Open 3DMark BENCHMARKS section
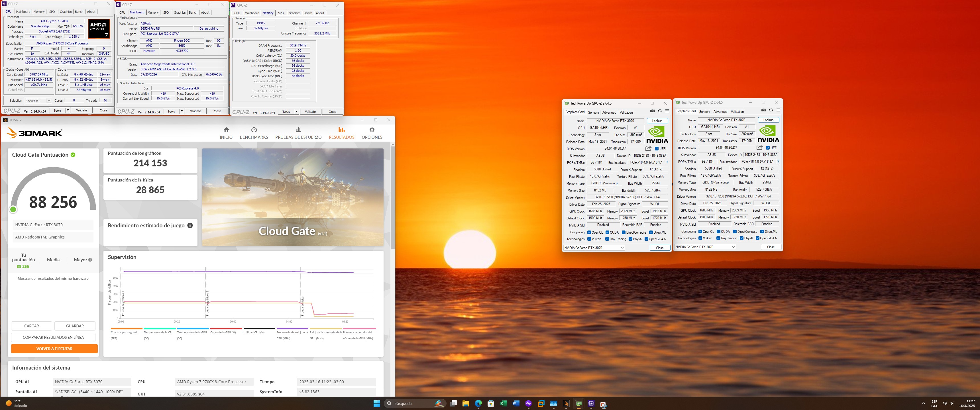This screenshot has height=410, width=980. pyautogui.click(x=254, y=133)
